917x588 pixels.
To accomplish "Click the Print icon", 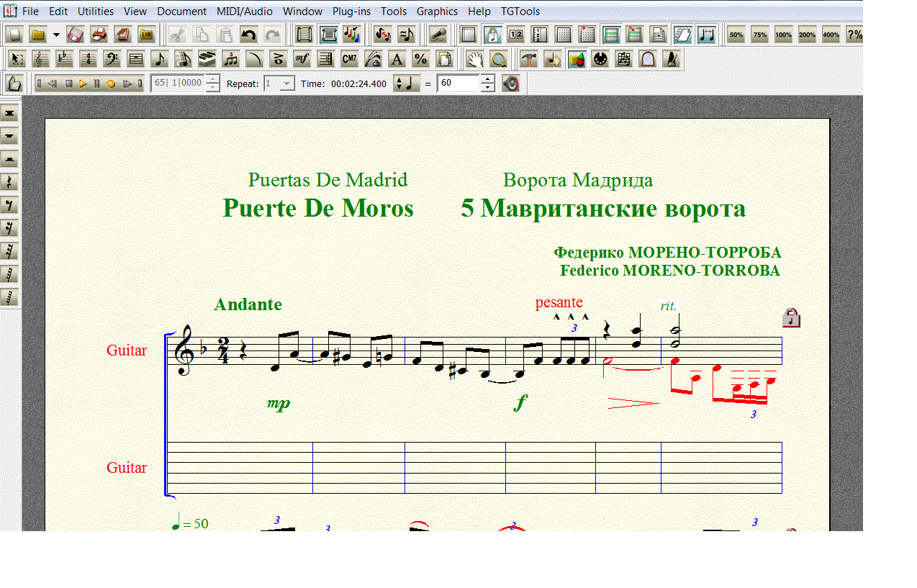I will click(x=99, y=35).
